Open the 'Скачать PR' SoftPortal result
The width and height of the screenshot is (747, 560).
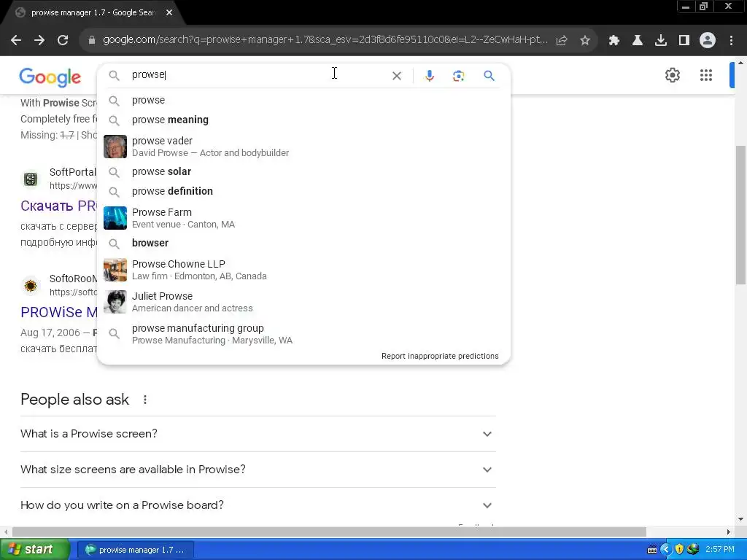[x=58, y=206]
